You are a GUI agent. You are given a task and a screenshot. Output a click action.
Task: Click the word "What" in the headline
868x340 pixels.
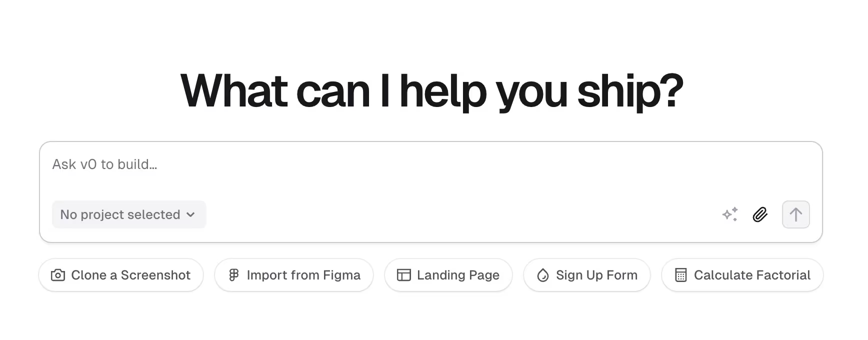[x=233, y=91]
